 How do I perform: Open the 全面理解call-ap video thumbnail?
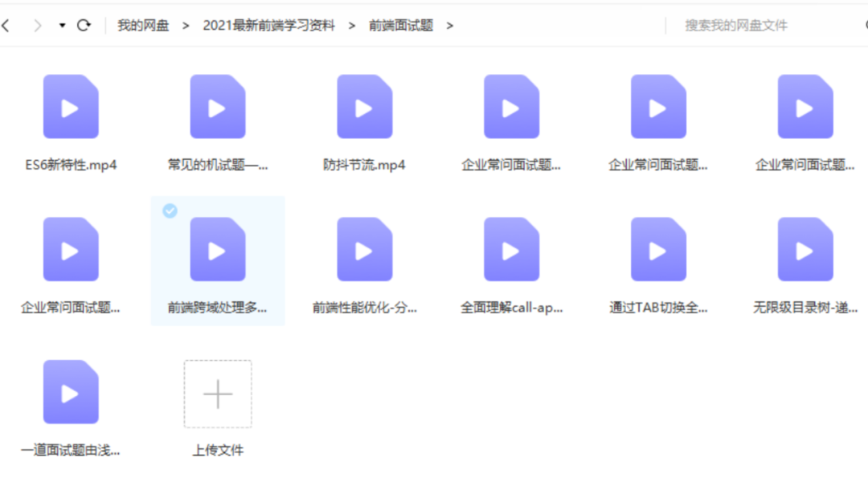point(511,248)
